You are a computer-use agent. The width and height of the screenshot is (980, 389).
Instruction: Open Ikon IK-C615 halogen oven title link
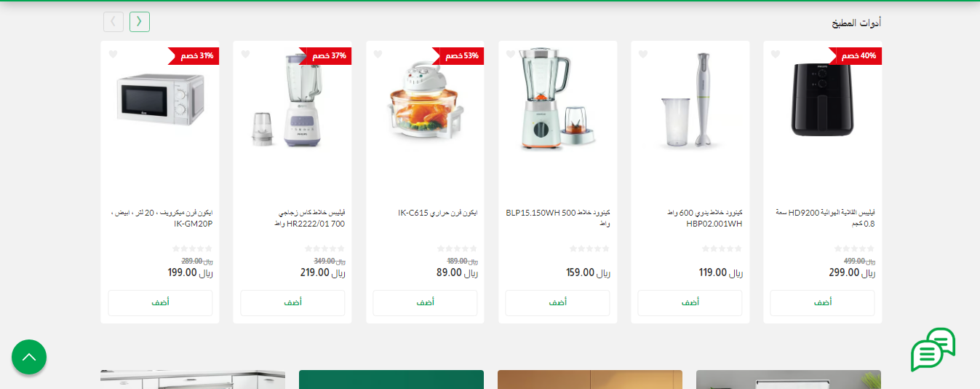438,213
